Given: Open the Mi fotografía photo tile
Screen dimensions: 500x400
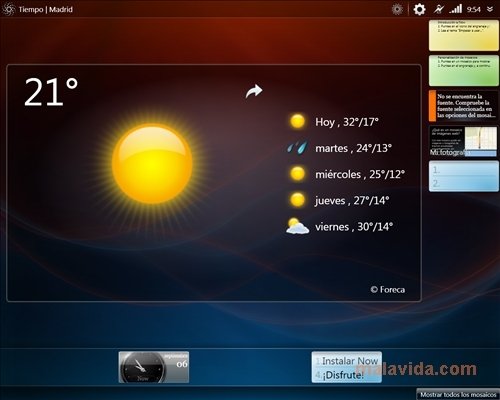Looking at the screenshot, I should click(464, 141).
